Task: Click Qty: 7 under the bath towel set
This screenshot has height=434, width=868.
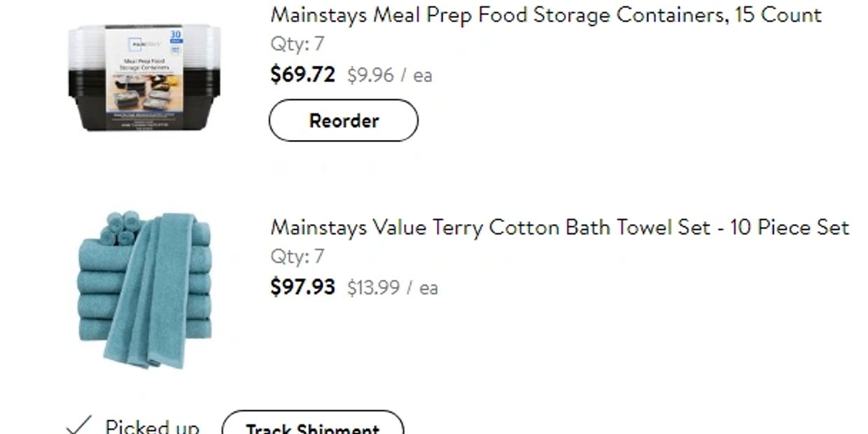Action: point(297,257)
